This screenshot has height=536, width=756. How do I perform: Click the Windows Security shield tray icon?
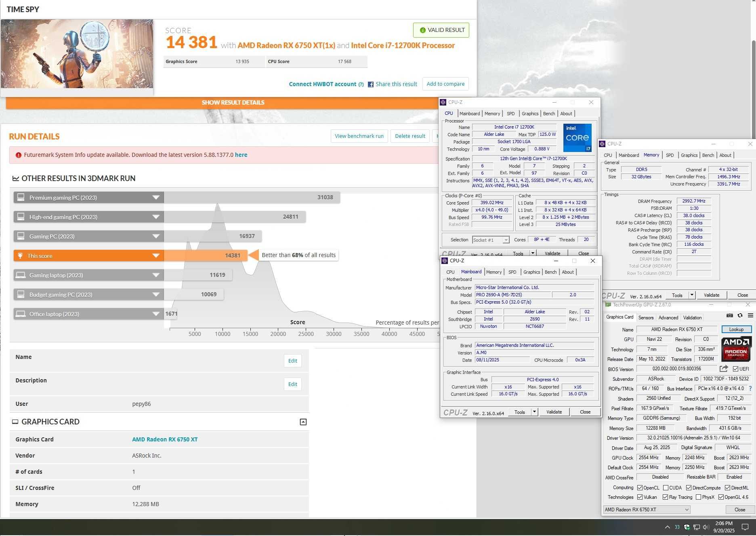coord(687,527)
